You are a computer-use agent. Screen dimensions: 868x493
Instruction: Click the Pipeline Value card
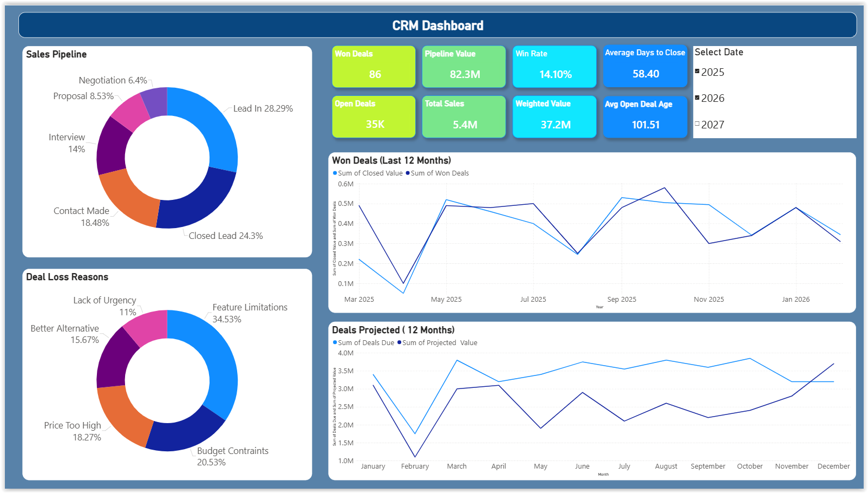(x=464, y=66)
